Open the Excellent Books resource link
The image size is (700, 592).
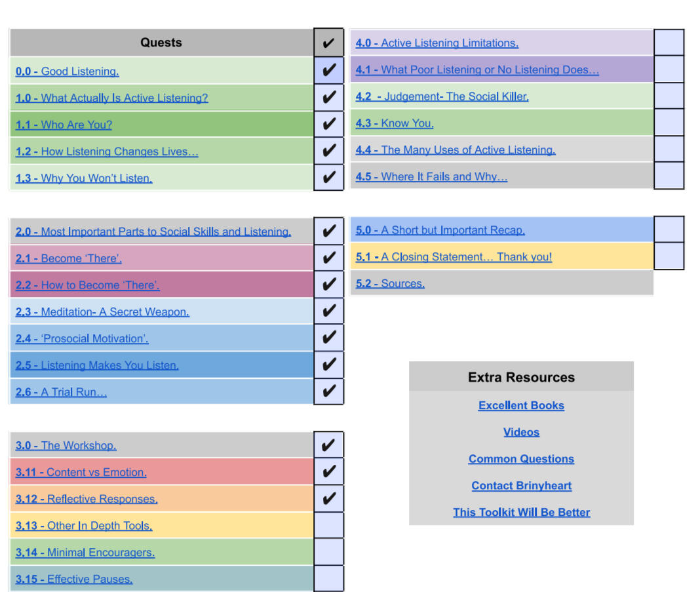pos(521,405)
